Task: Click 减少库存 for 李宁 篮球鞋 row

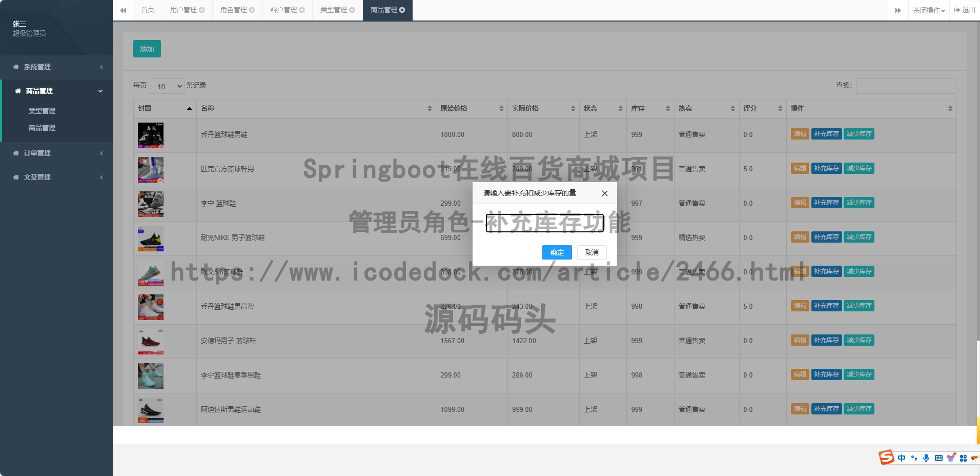Action: pos(859,203)
